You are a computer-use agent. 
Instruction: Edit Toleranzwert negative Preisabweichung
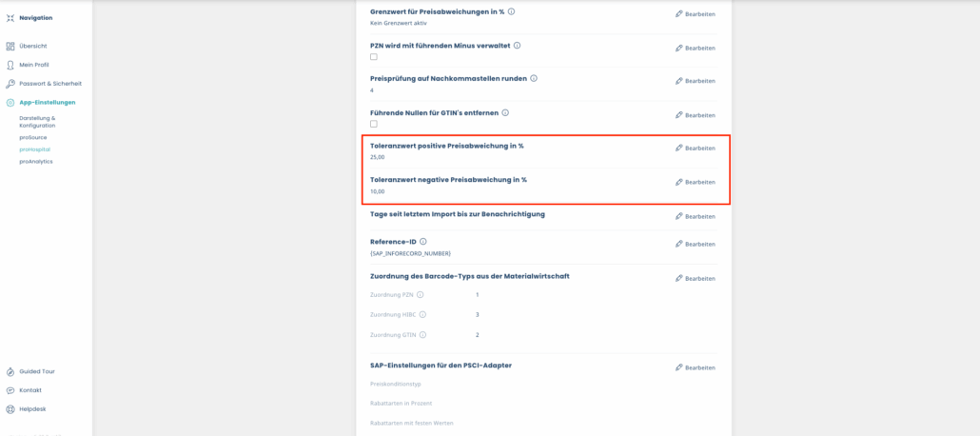pos(695,182)
